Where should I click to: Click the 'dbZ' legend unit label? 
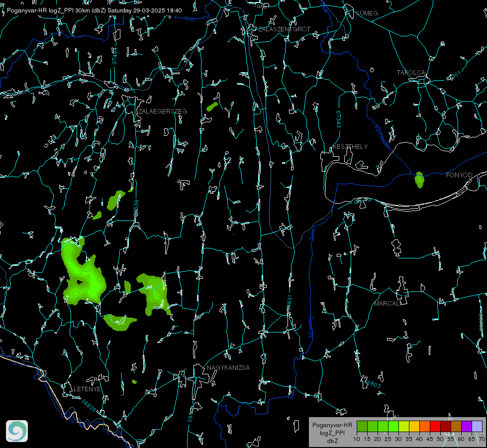tap(332, 441)
